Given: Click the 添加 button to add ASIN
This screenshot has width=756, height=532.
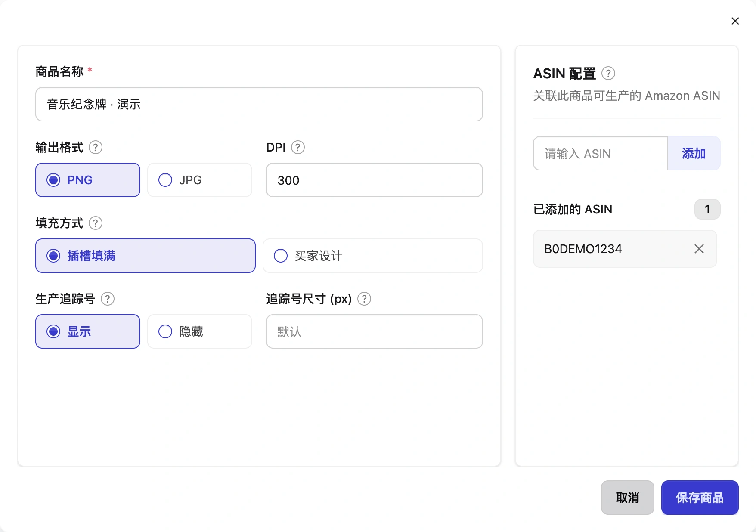Looking at the screenshot, I should (x=694, y=153).
